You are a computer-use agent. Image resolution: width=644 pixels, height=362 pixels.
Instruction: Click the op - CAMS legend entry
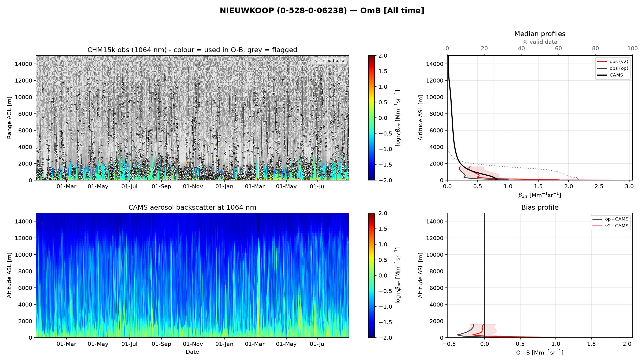coord(610,219)
